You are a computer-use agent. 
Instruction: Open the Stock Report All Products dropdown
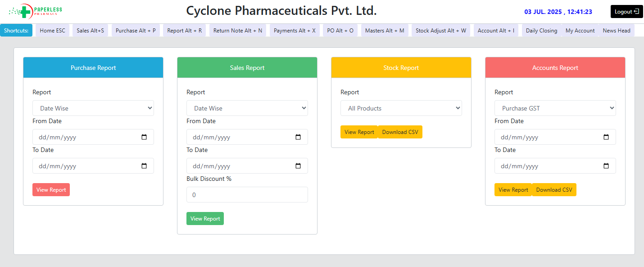(401, 108)
